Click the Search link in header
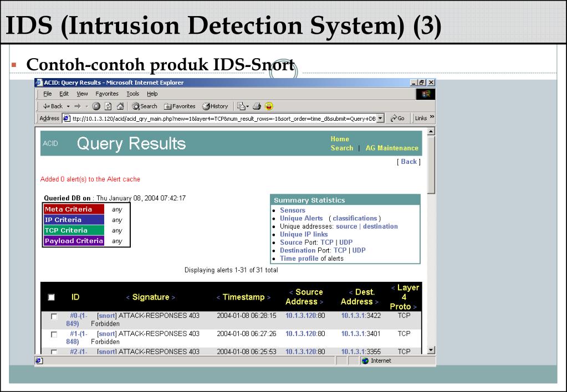This screenshot has width=567, height=392. pyautogui.click(x=342, y=148)
